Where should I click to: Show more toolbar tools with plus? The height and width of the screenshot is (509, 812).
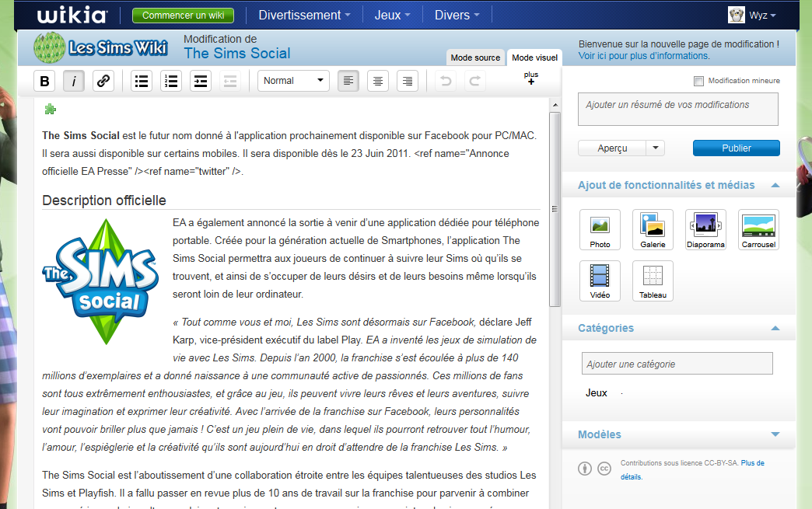[530, 78]
